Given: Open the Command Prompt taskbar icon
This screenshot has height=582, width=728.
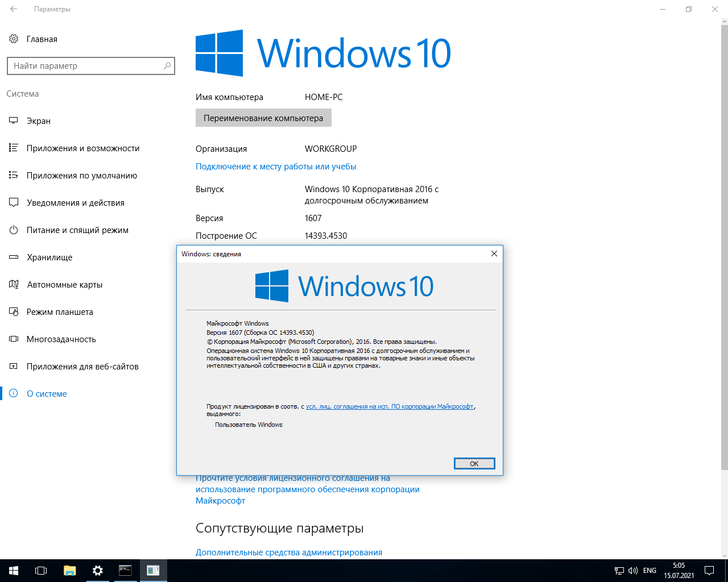Looking at the screenshot, I should point(125,571).
